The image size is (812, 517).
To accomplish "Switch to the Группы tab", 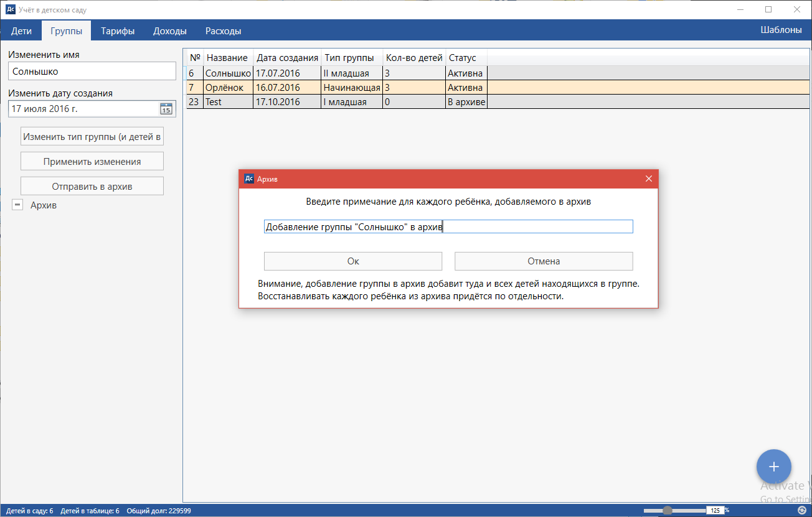I will click(66, 30).
